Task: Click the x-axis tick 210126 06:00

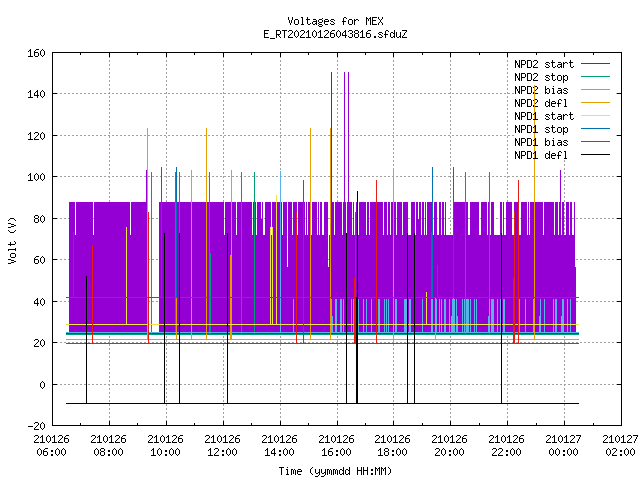Action: [51, 446]
